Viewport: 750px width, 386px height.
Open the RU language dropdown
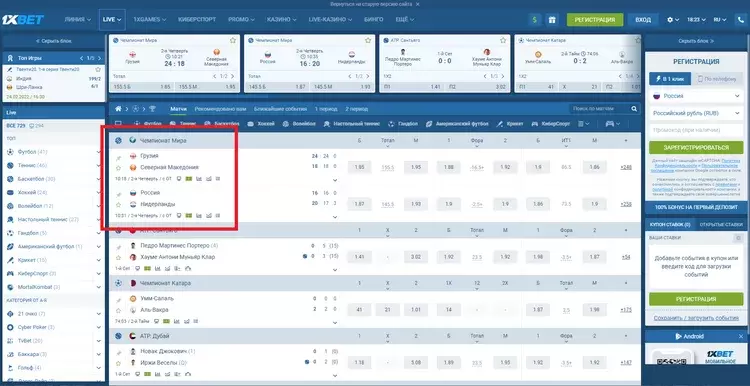pyautogui.click(x=720, y=20)
